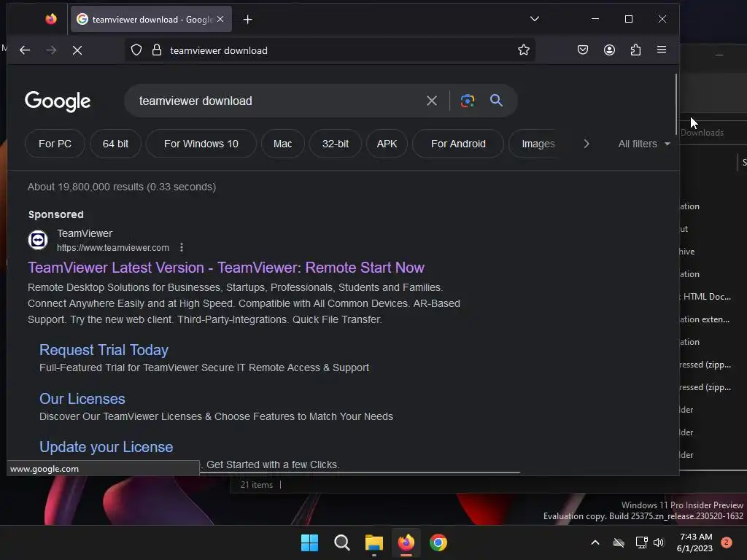The height and width of the screenshot is (560, 747).
Task: Open the Request Trial Today link
Action: point(104,350)
